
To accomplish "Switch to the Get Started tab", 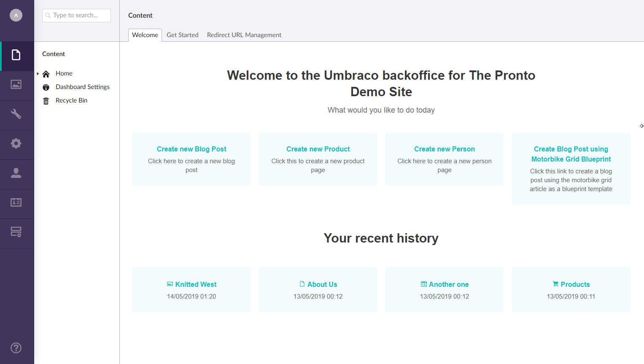I will 183,35.
